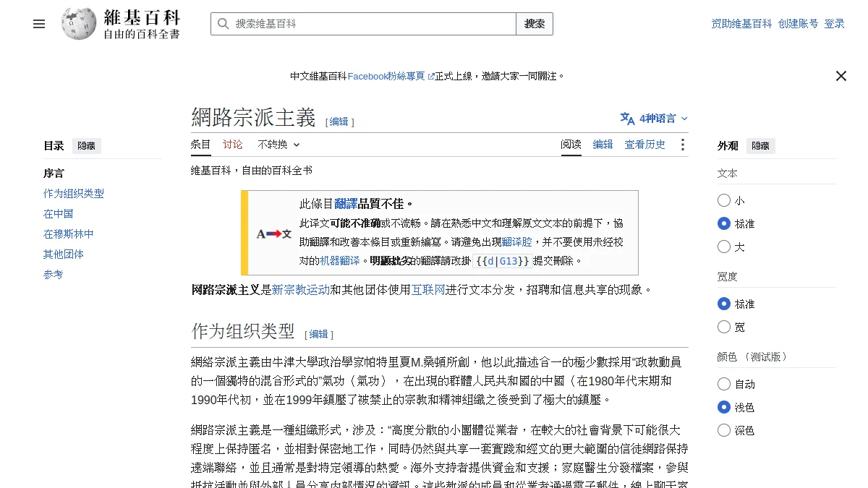868x488 pixels.
Task: Click the Wikipedia globe logo
Action: [79, 24]
